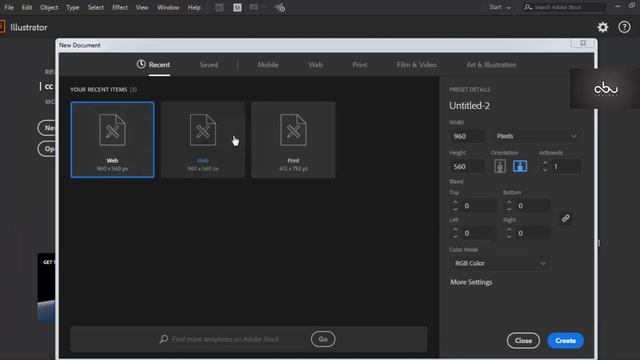
Task: Adjust the Right bleed stepper
Action: click(509, 233)
